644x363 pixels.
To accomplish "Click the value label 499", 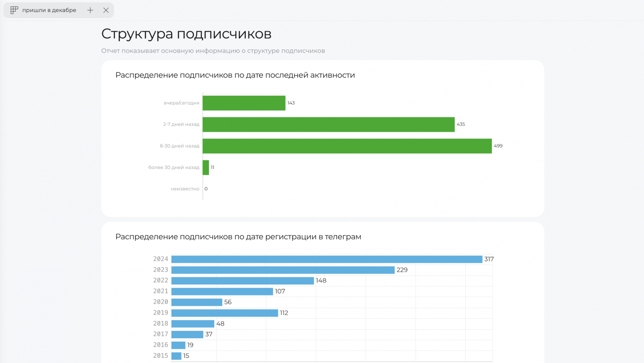I will pyautogui.click(x=498, y=146).
